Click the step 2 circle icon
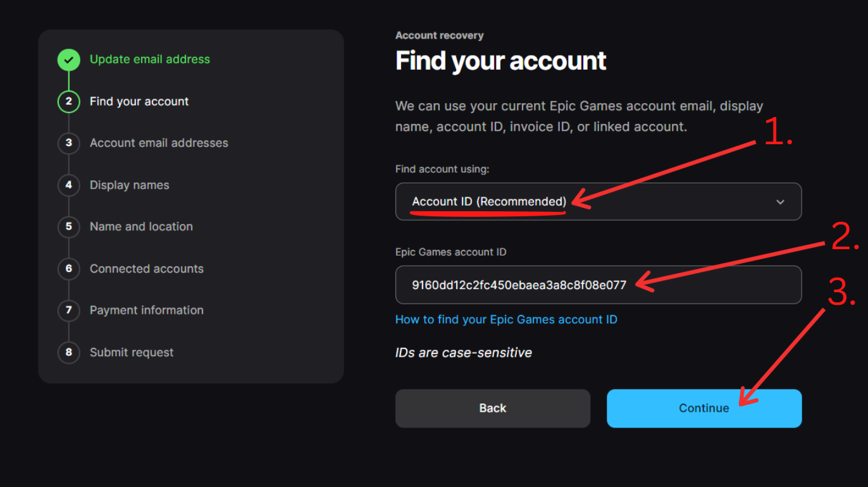868x487 pixels. tap(68, 102)
